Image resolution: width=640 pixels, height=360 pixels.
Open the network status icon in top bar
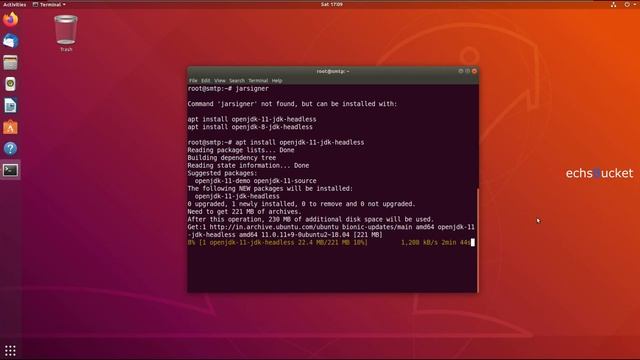[x=613, y=4]
